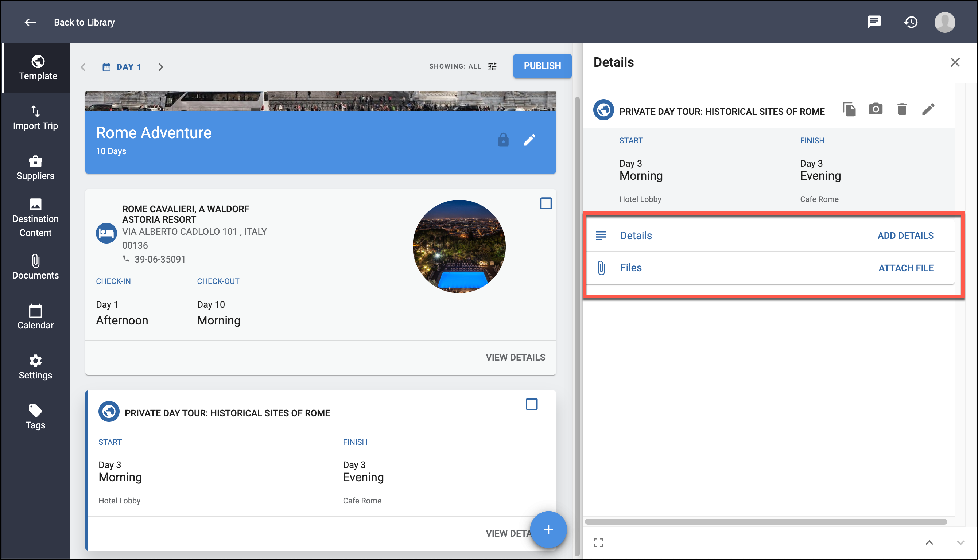Viewport: 978px width, 560px height.
Task: Go to next day chevron
Action: [x=160, y=67]
